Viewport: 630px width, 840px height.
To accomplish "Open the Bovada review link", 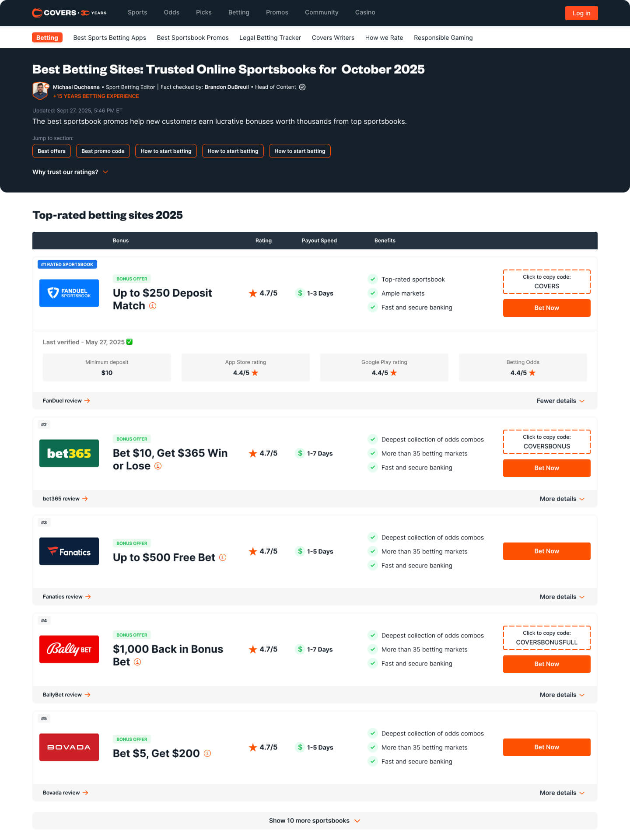I will coord(66,793).
